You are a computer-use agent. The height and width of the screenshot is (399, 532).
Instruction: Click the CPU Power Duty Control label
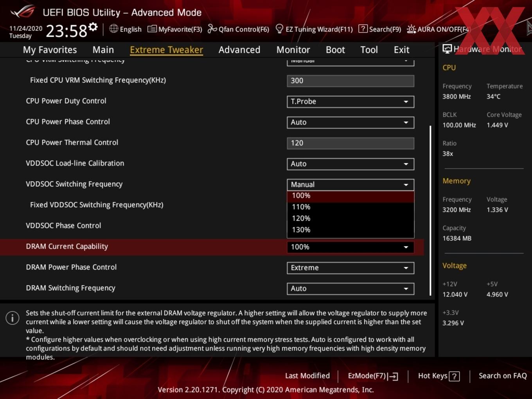pos(66,101)
